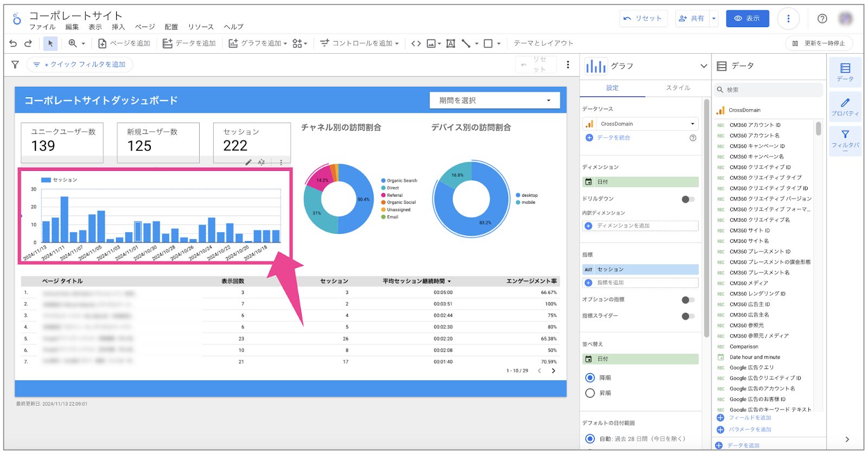
Task: Open the グラフを追加 dropdown
Action: click(258, 43)
